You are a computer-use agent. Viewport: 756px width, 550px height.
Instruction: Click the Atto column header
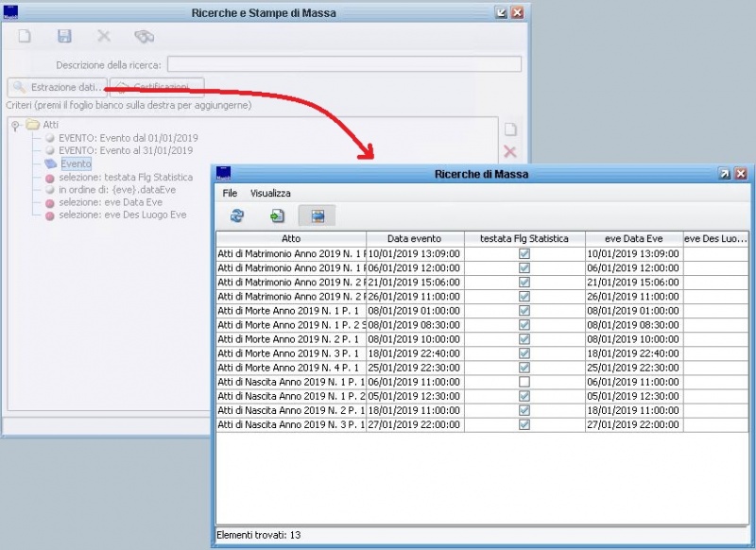point(291,238)
